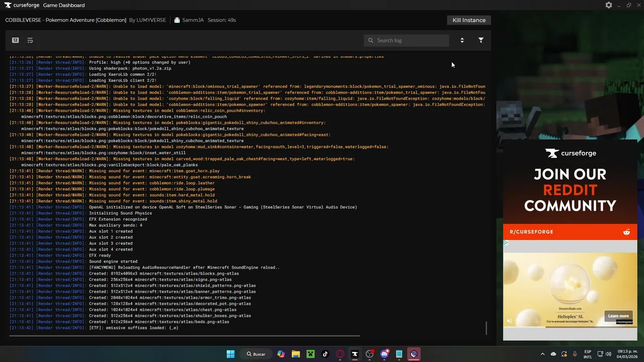Screen dimensions: 644x362
Task: Click the microphone tray icon
Action: pyautogui.click(x=575, y=354)
